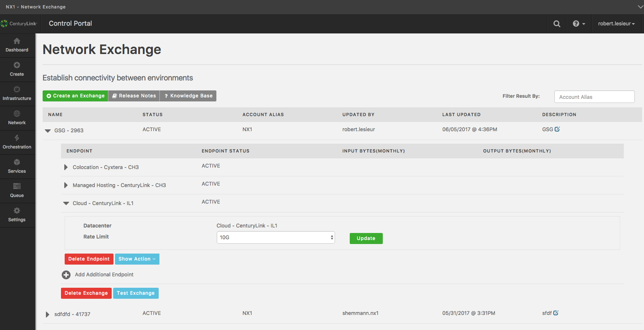
Task: Click the robert.lesieur updated-by cell
Action: pyautogui.click(x=359, y=129)
